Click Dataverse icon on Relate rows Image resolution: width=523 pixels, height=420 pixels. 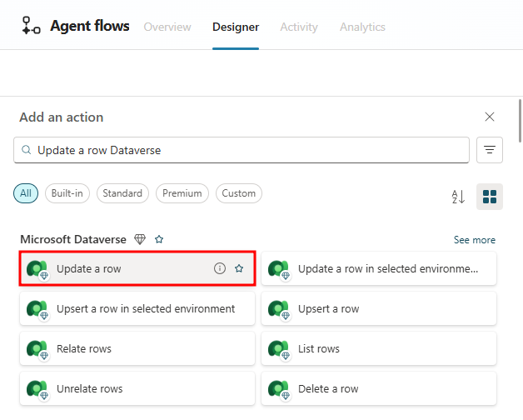[x=37, y=349]
